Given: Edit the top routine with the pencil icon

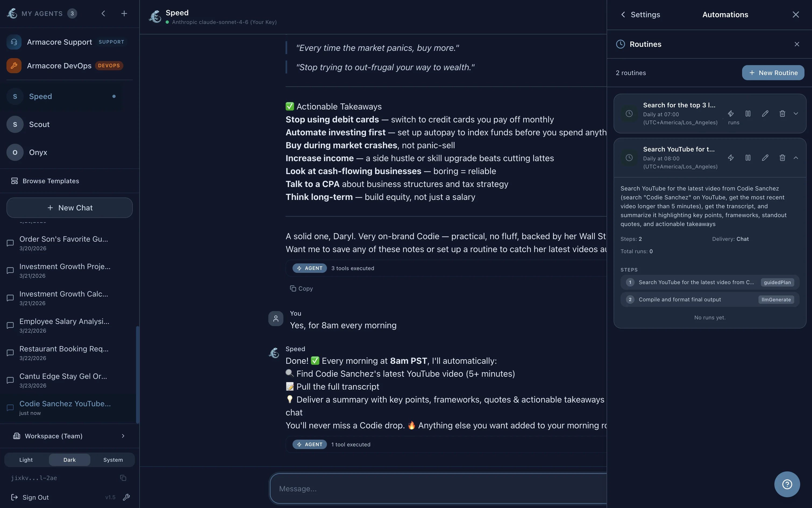Looking at the screenshot, I should click(765, 114).
